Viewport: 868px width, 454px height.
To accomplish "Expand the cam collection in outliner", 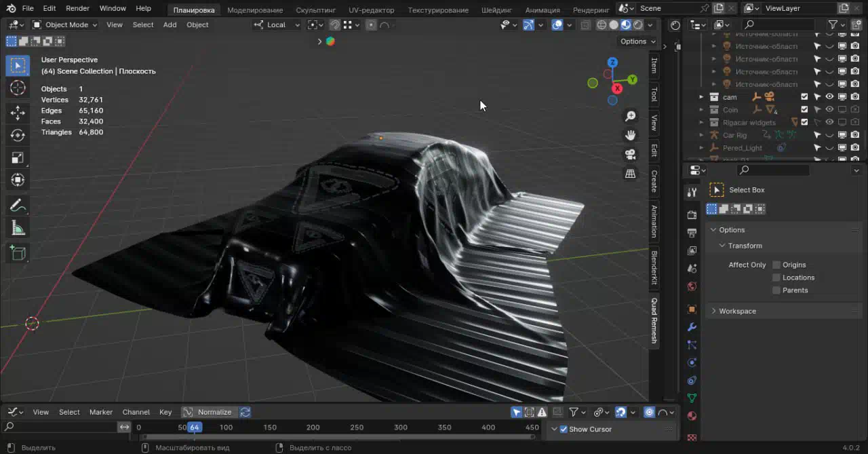I will click(x=701, y=97).
